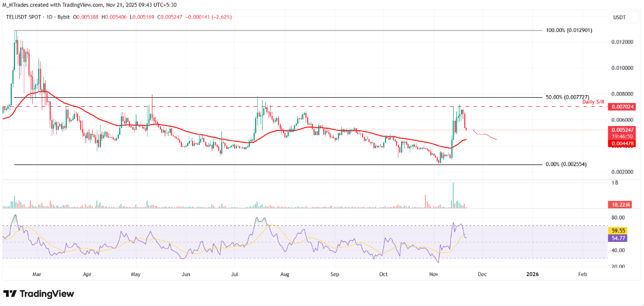Click the Jul label on time axis
The width and height of the screenshot is (644, 306).
[x=234, y=274]
